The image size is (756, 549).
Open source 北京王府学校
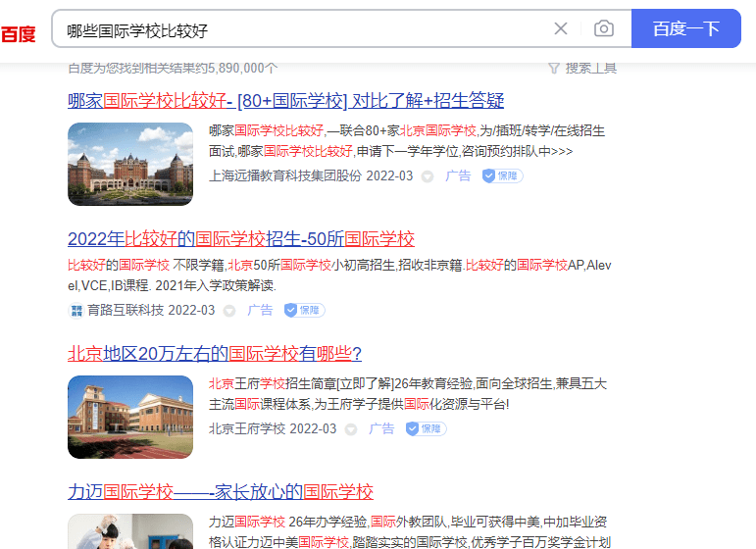247,429
